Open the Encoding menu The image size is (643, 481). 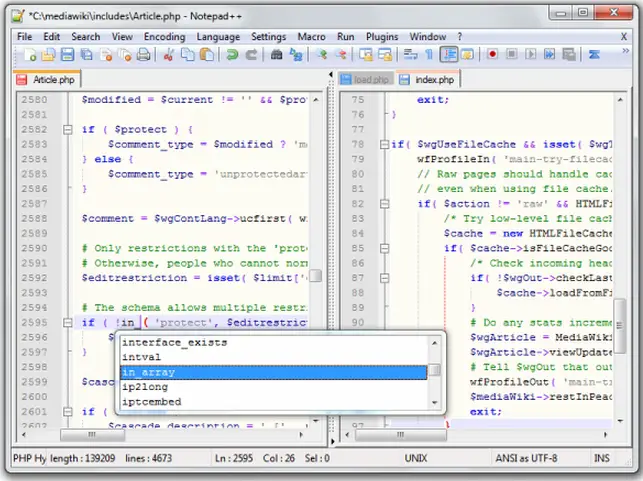164,36
